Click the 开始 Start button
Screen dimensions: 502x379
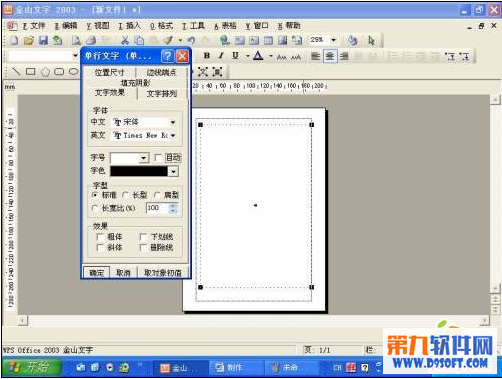tap(32, 367)
